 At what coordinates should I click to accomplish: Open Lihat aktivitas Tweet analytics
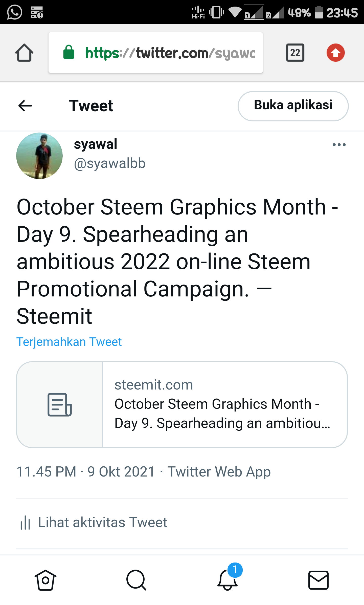[94, 523]
